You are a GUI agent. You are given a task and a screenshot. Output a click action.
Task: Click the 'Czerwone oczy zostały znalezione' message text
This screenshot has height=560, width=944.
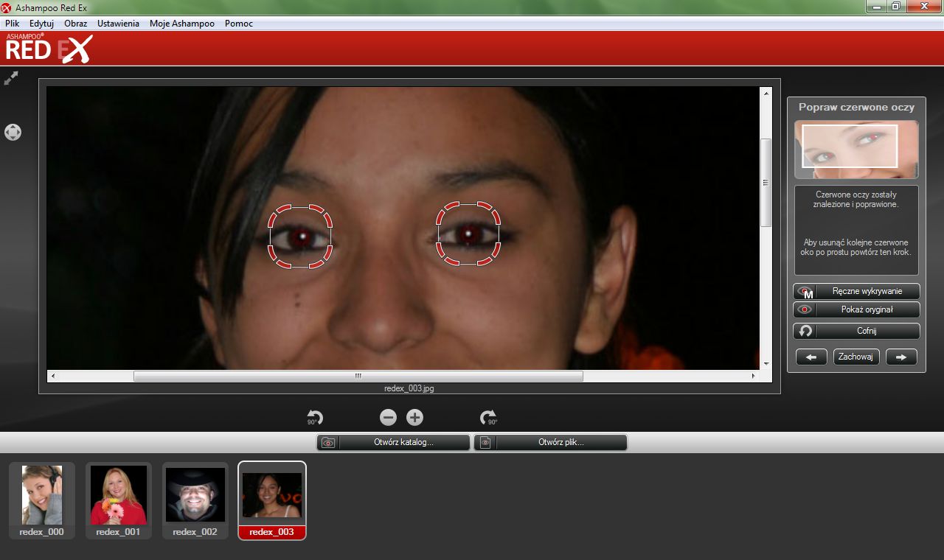pyautogui.click(x=856, y=199)
